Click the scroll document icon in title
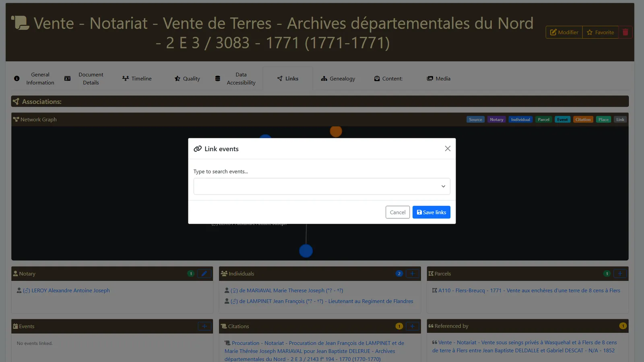644x362 pixels. tap(20, 23)
